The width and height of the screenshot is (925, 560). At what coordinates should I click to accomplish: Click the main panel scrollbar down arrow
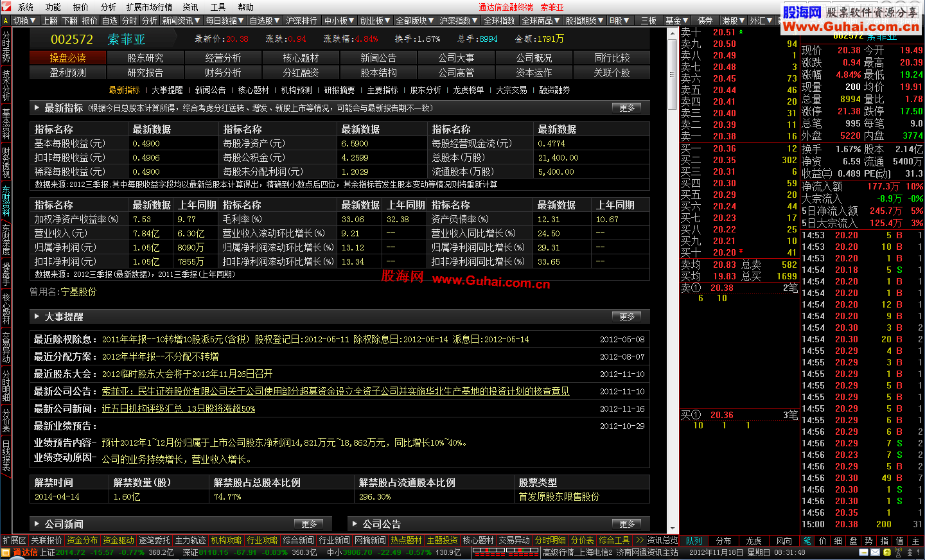673,529
